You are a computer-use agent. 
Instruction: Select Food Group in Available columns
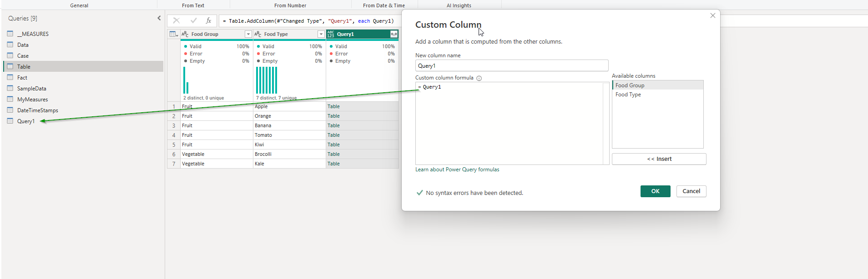[658, 85]
